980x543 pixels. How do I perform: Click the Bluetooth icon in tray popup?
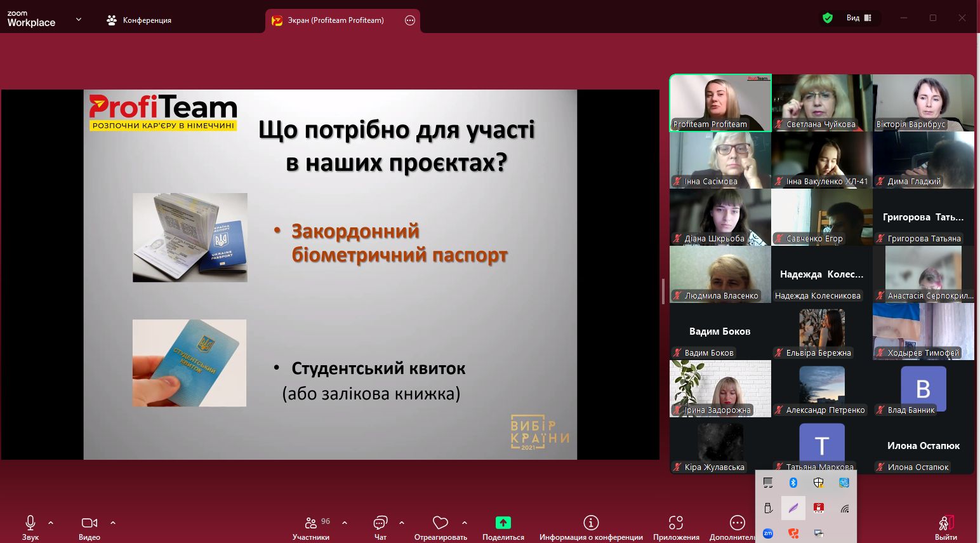(x=793, y=483)
